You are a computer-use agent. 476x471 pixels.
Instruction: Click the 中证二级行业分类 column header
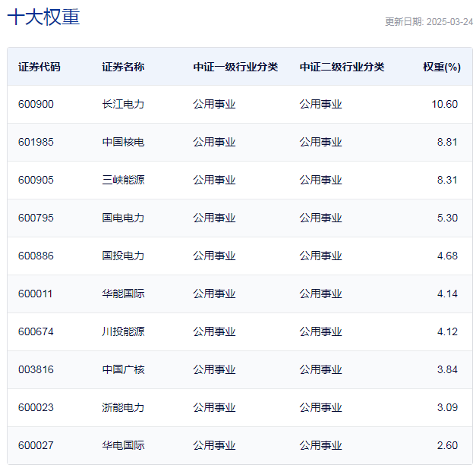pos(342,67)
